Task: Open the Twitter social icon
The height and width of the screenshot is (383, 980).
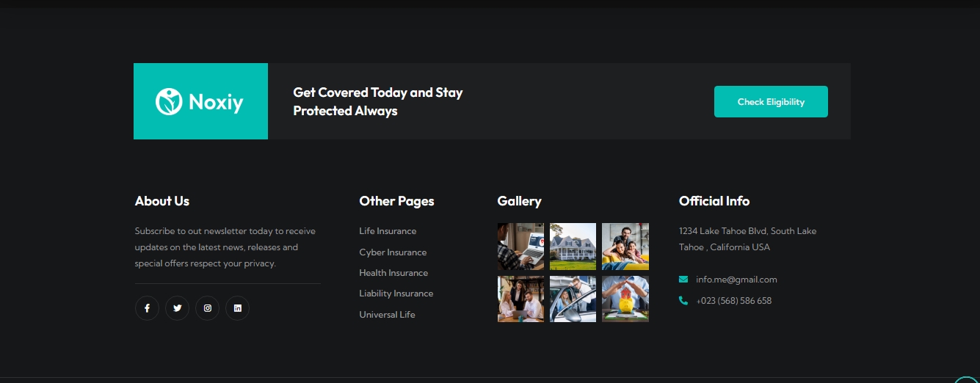Action: 177,308
